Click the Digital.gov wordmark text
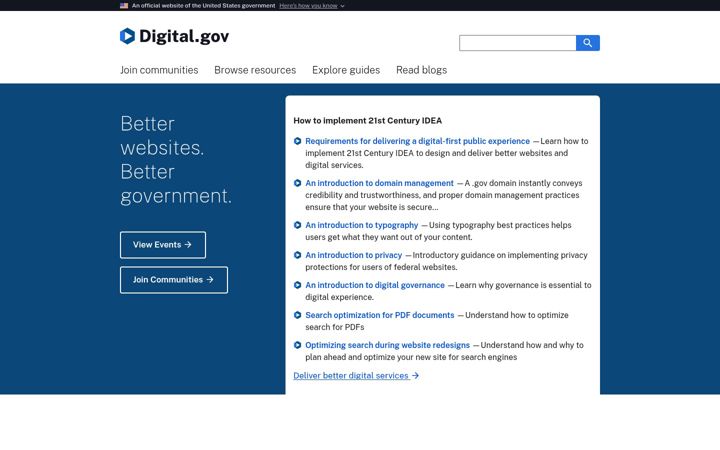The height and width of the screenshot is (450, 720). click(x=184, y=36)
